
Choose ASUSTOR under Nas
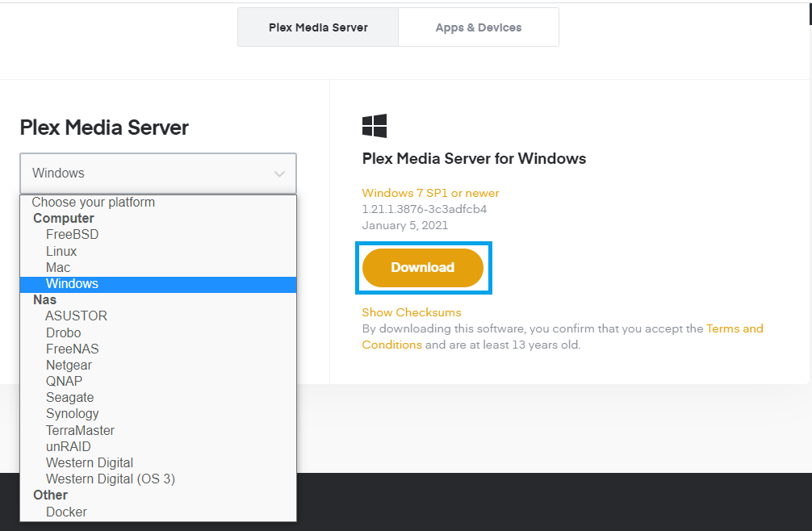(x=158, y=316)
